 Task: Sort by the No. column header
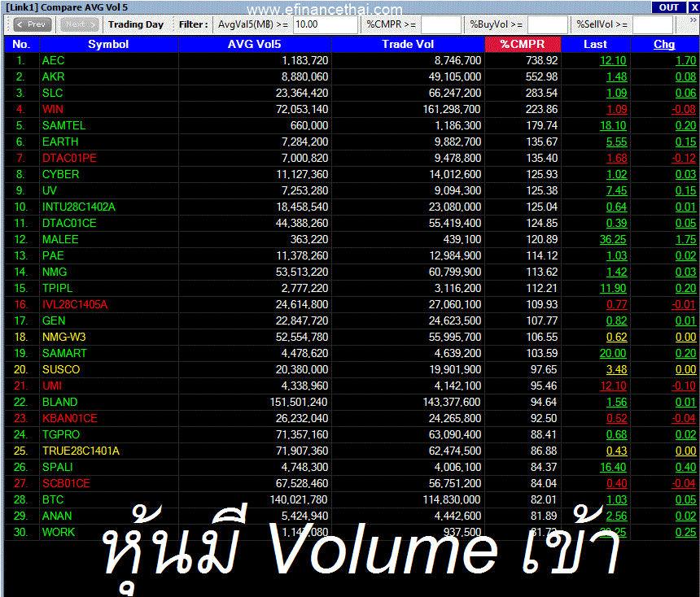[21, 44]
